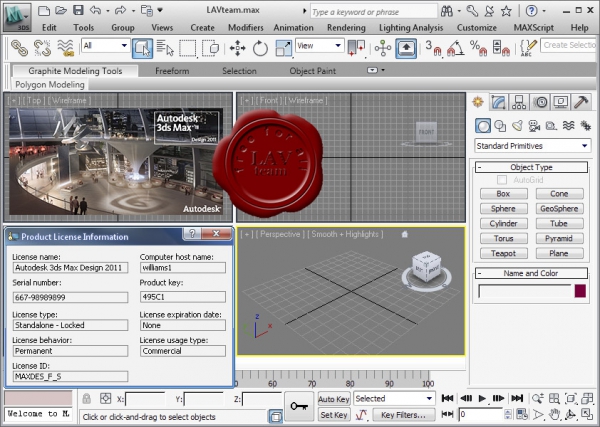Click the object name input field

pyautogui.click(x=525, y=292)
